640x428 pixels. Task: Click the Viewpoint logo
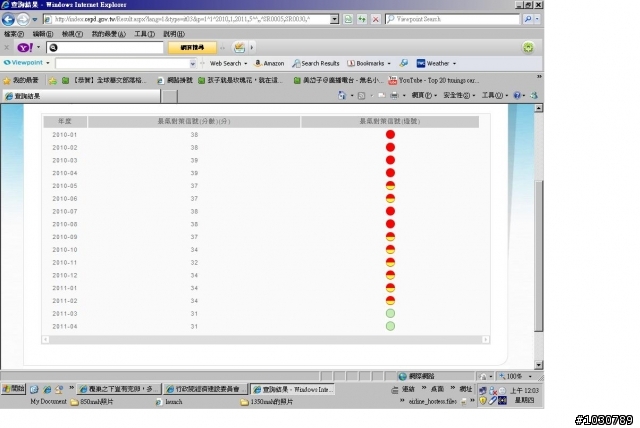pyautogui.click(x=23, y=63)
